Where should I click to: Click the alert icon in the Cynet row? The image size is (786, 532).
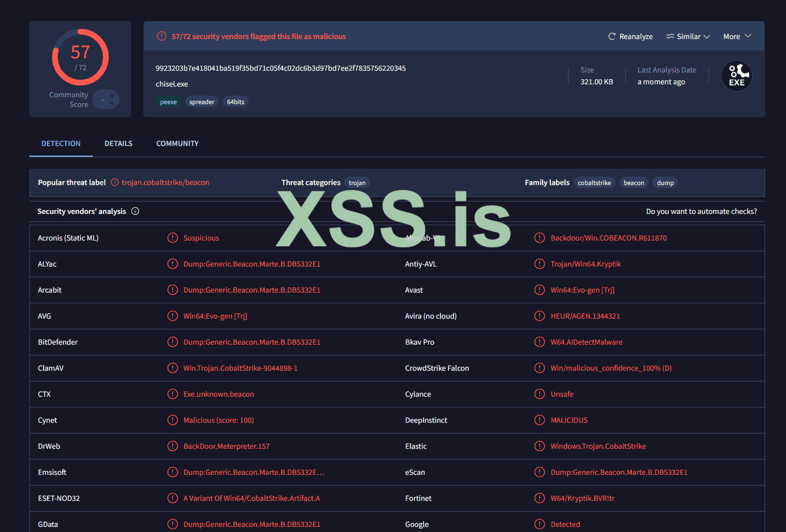173,420
